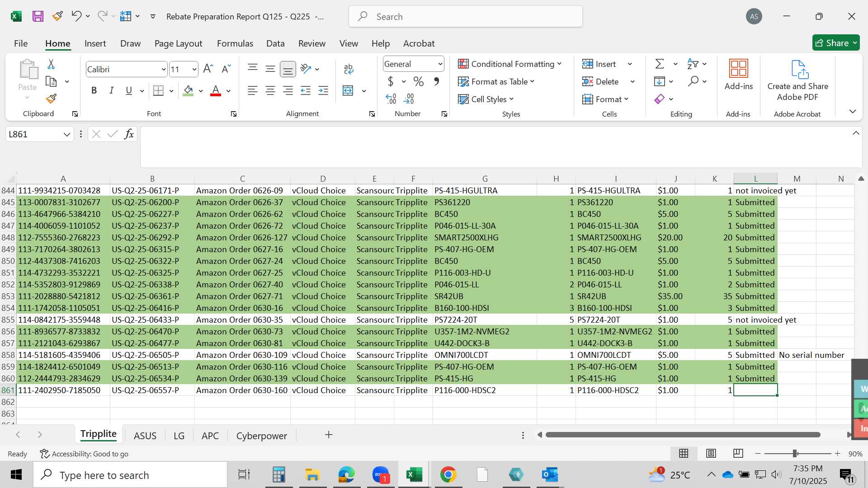Click Increase Decimal icon
The height and width of the screenshot is (488, 868).
pos(391,99)
